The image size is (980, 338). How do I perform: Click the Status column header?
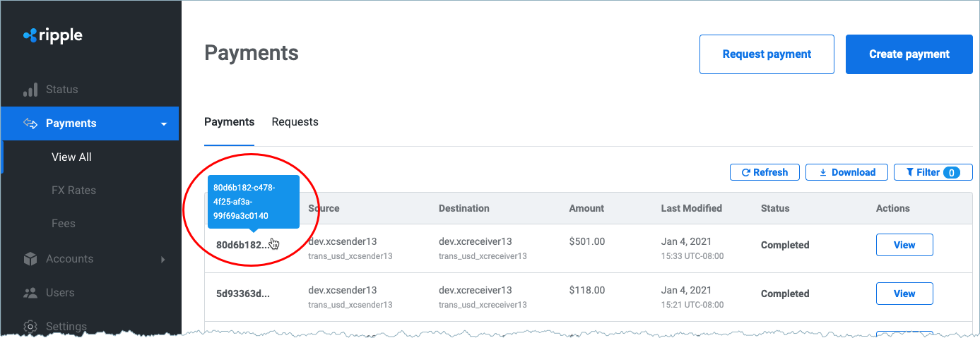coord(775,208)
